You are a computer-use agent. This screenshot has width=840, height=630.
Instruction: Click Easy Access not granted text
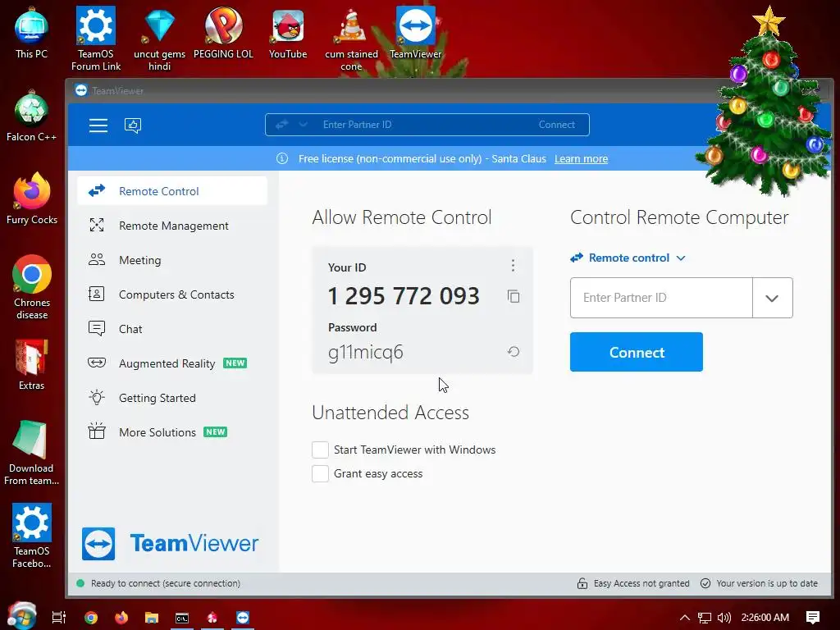point(641,583)
